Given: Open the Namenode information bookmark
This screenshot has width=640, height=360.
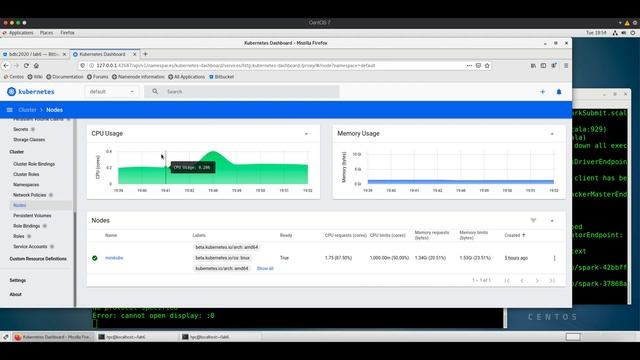Looking at the screenshot, I should (138, 77).
